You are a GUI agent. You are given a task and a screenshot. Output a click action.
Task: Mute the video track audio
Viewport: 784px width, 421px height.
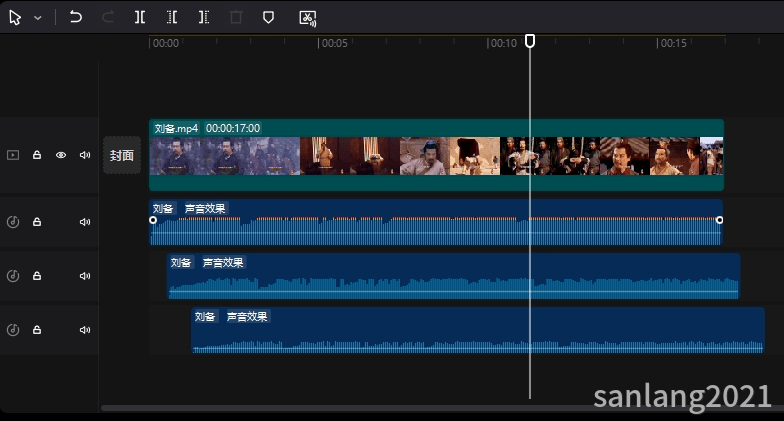[85, 155]
